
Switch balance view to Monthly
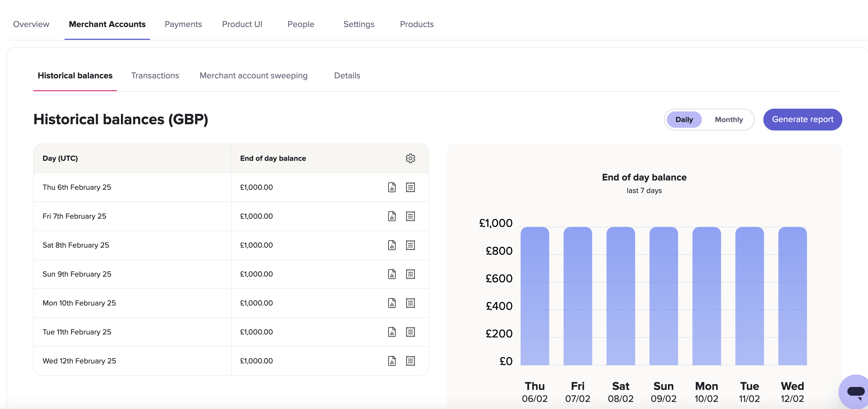(x=729, y=120)
